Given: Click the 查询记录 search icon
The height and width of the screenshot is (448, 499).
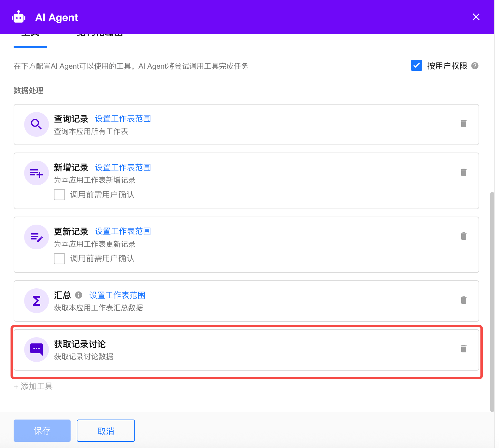Looking at the screenshot, I should (37, 124).
